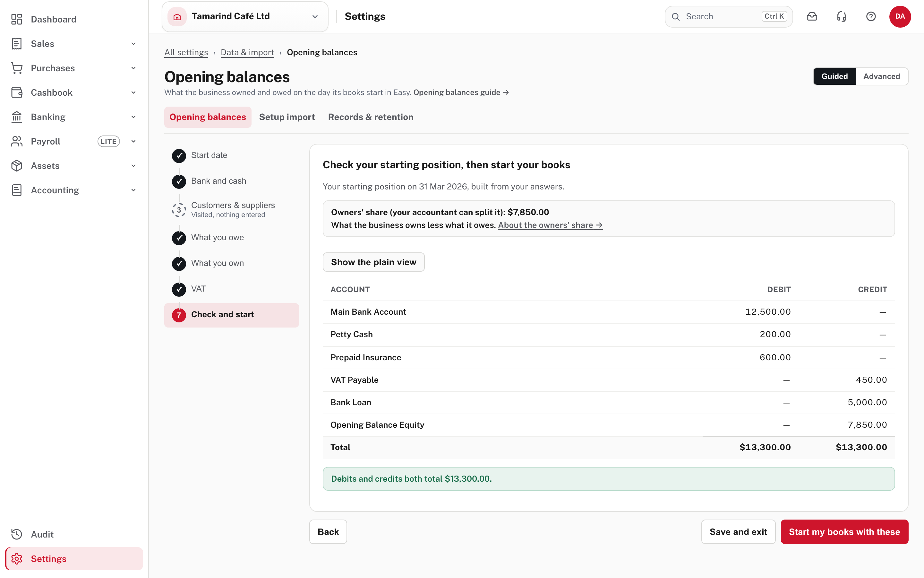This screenshot has width=924, height=578.
Task: Expand the Sales menu chevron
Action: click(x=133, y=44)
